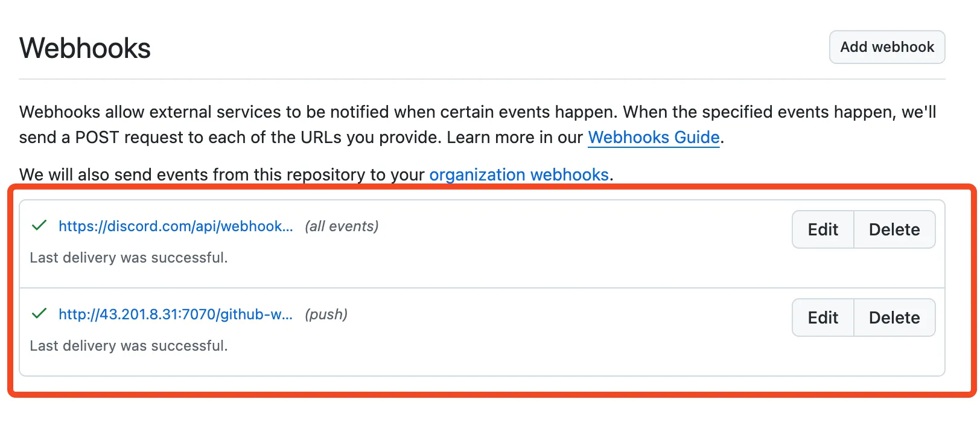This screenshot has width=980, height=437.
Task: Click delivery status text under push webhook
Action: [129, 346]
